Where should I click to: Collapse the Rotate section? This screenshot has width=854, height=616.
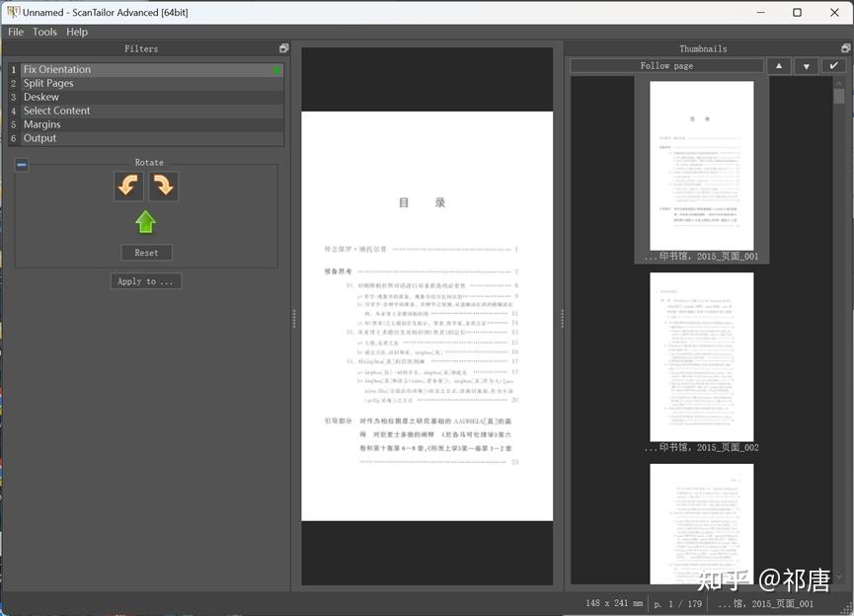click(21, 164)
